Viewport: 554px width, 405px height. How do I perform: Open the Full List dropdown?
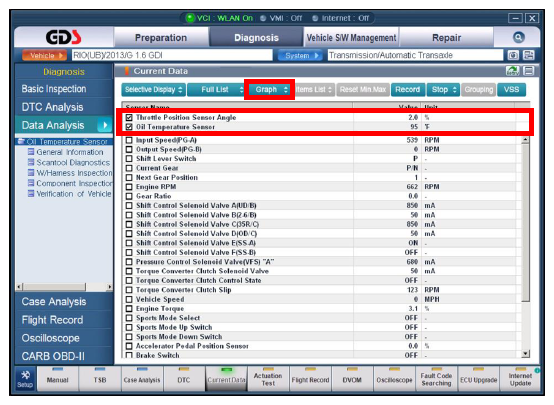tap(215, 89)
